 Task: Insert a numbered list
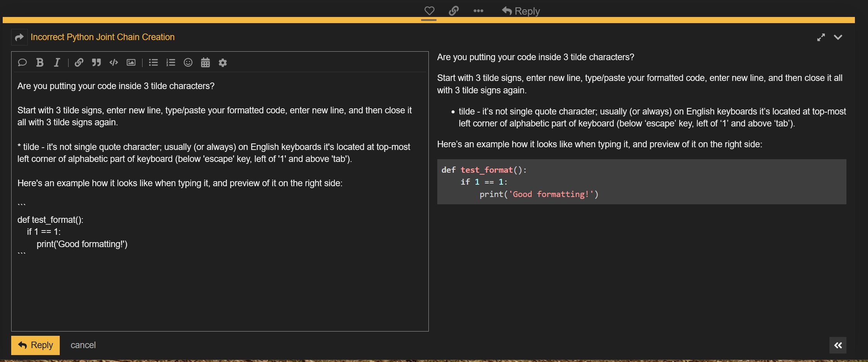(171, 62)
